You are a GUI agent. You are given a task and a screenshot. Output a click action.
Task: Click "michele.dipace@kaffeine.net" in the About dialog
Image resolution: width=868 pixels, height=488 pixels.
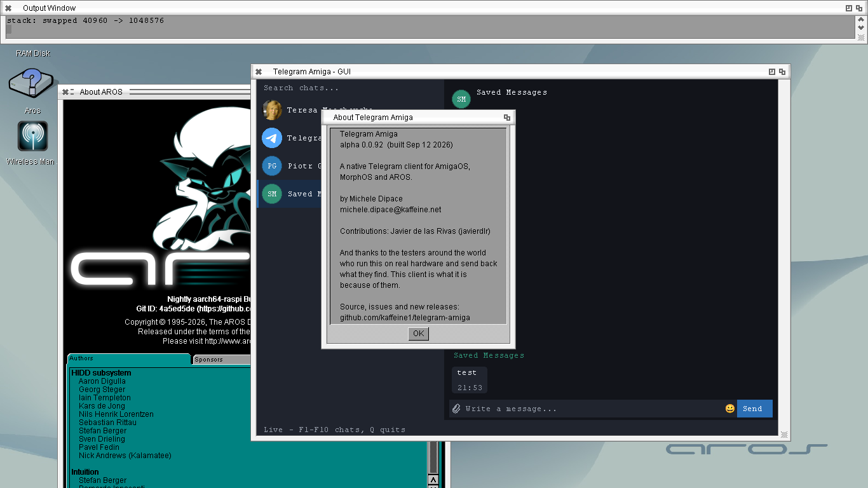[x=390, y=210]
